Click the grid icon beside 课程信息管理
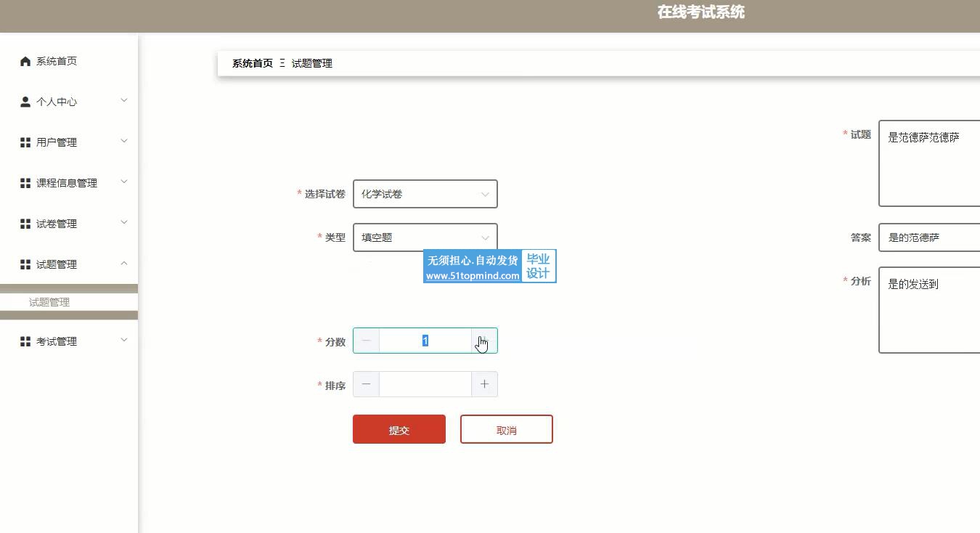Image resolution: width=980 pixels, height=533 pixels. point(25,184)
